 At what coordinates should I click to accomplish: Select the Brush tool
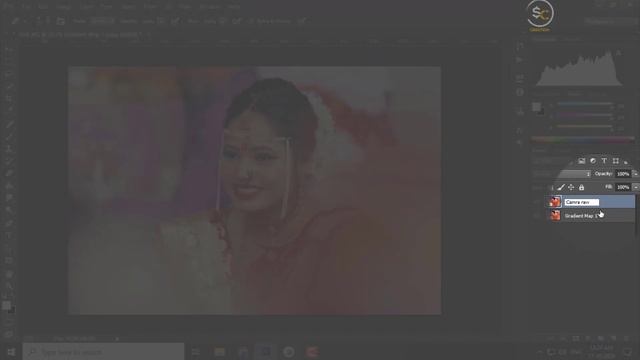click(x=9, y=136)
